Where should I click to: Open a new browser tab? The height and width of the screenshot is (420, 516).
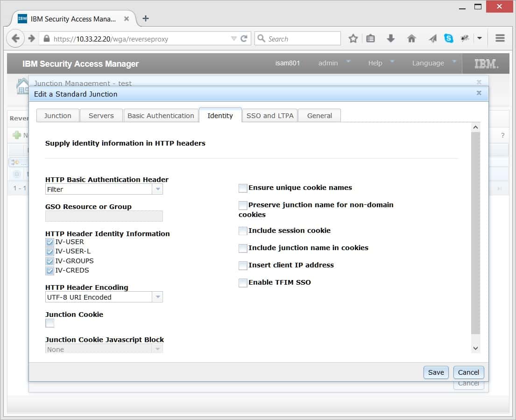[x=146, y=19]
